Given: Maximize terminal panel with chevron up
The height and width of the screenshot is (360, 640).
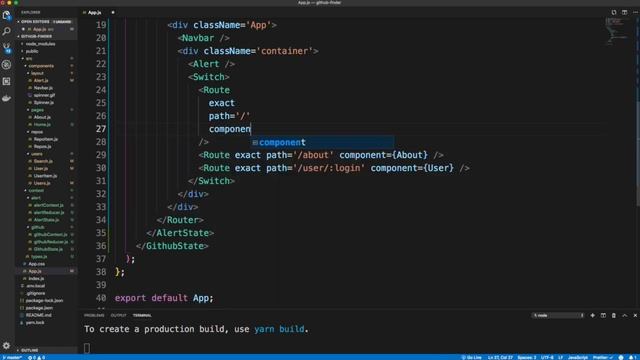Looking at the screenshot, I should click(x=624, y=316).
